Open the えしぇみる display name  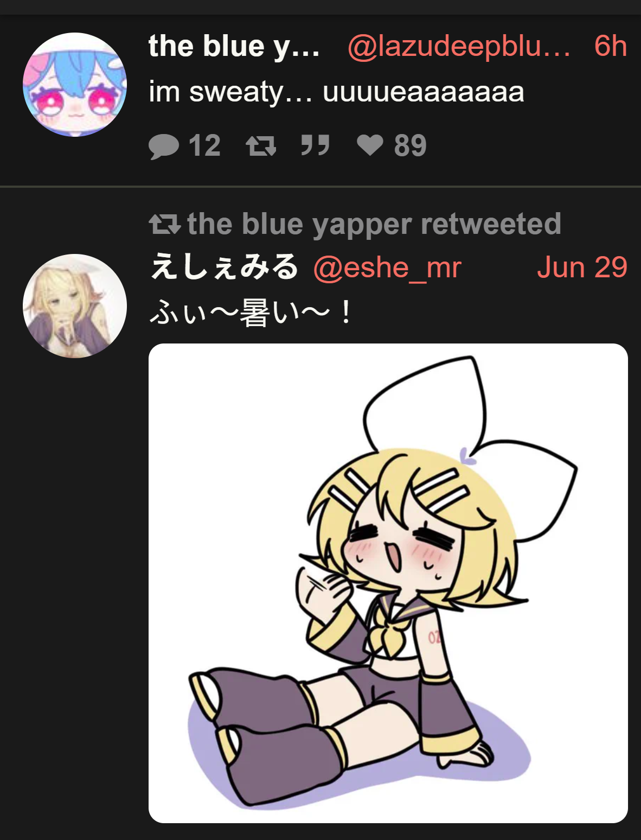click(224, 267)
